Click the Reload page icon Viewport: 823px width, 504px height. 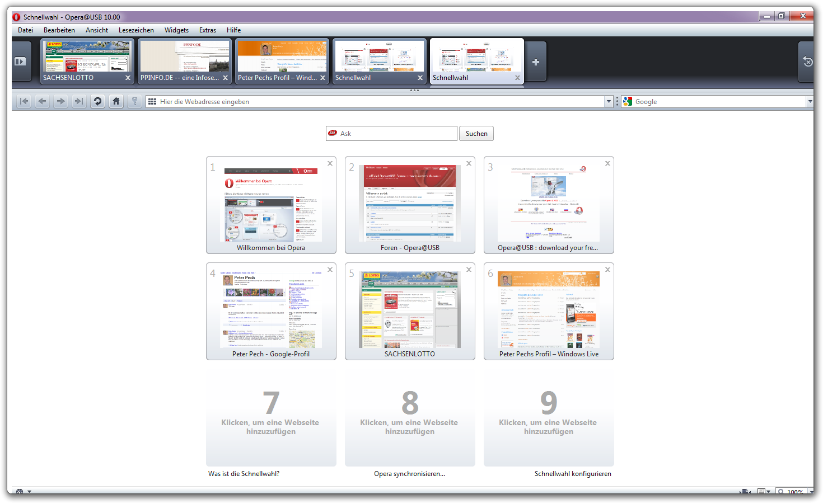coord(98,101)
